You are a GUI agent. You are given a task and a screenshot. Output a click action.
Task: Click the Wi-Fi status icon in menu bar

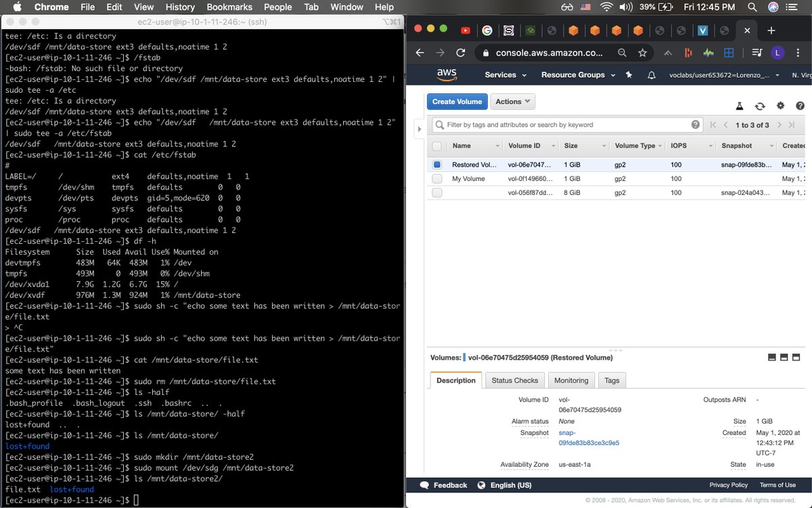(x=606, y=7)
